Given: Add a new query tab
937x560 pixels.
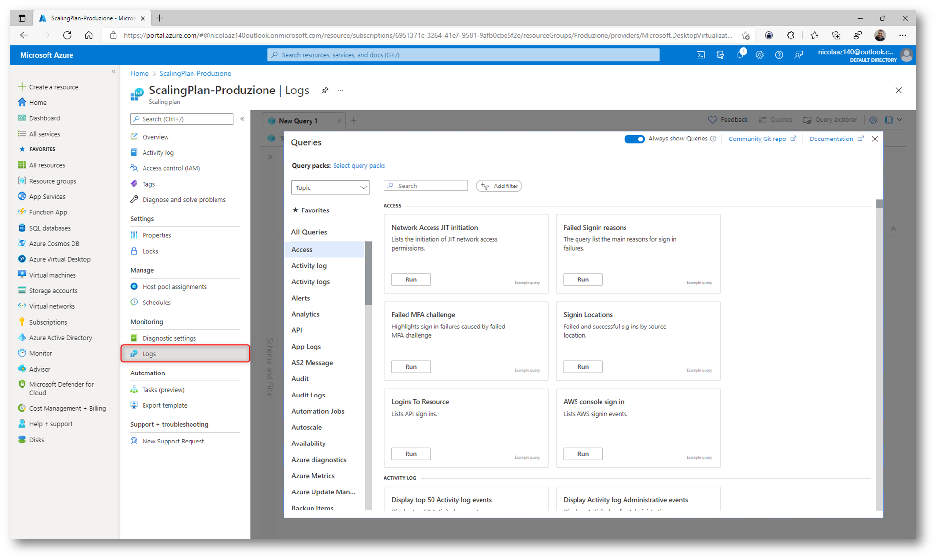Looking at the screenshot, I should pyautogui.click(x=354, y=120).
